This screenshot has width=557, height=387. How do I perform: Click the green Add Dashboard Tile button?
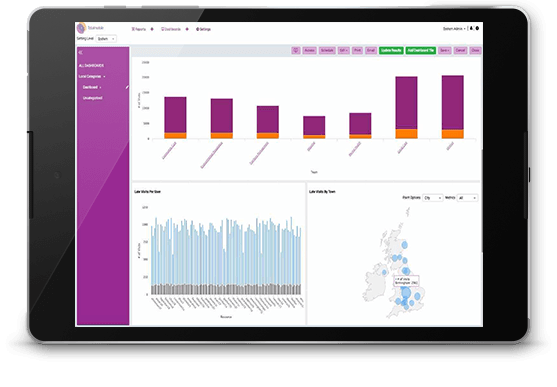coord(421,50)
